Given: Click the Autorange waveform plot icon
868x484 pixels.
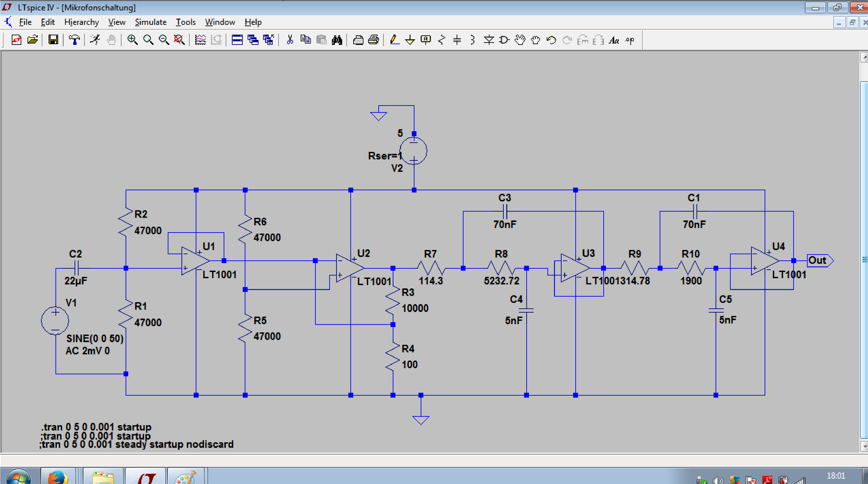Looking at the screenshot, I should [x=200, y=40].
